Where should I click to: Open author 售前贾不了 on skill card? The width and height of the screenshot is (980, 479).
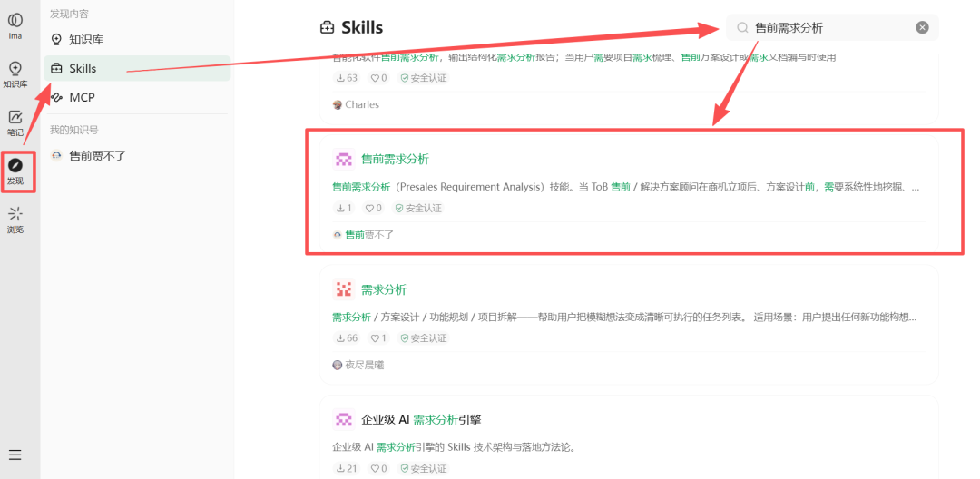(x=363, y=235)
